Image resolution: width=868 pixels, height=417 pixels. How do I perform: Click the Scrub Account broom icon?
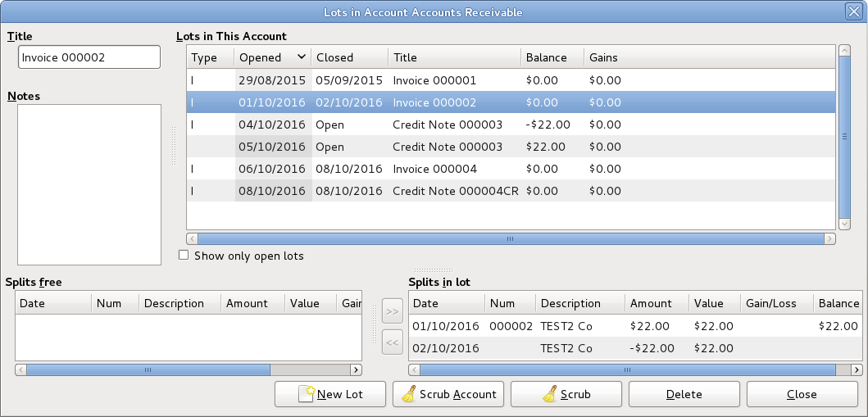point(407,394)
